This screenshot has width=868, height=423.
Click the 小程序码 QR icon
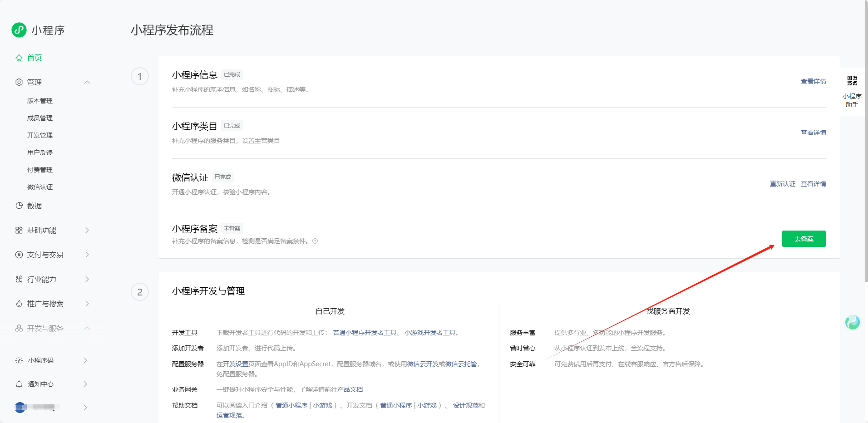click(19, 360)
